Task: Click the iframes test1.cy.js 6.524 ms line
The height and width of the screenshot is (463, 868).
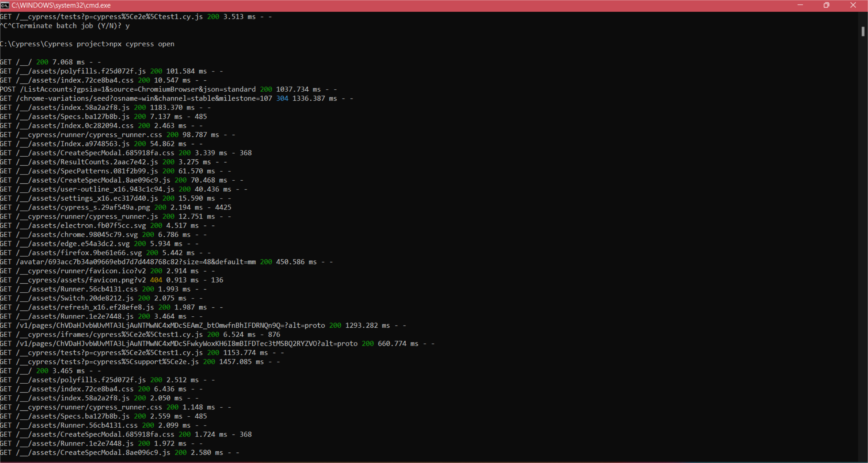Action: click(140, 335)
